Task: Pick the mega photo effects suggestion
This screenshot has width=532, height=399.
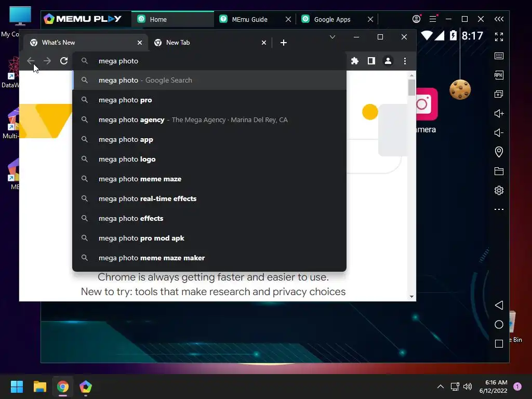Action: (209, 218)
